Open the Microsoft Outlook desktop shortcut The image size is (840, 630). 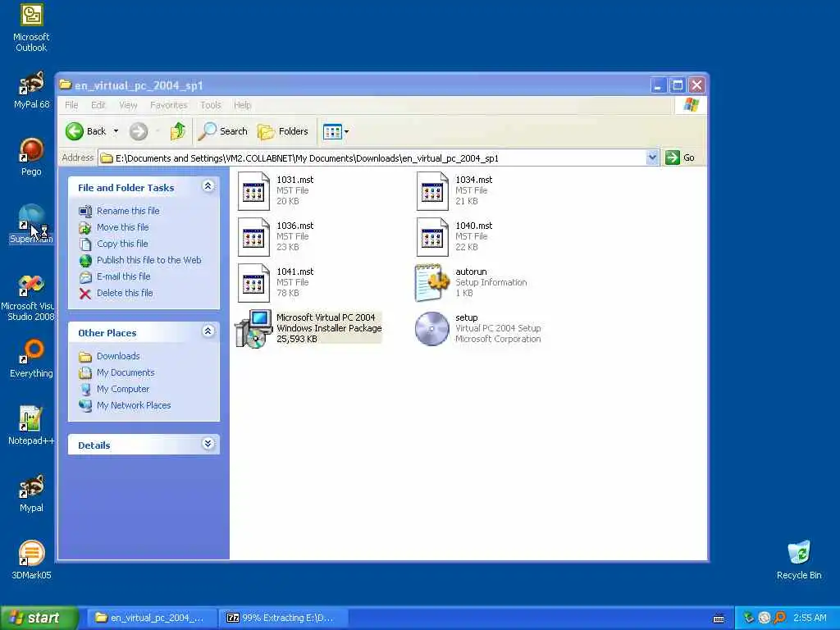31,29
